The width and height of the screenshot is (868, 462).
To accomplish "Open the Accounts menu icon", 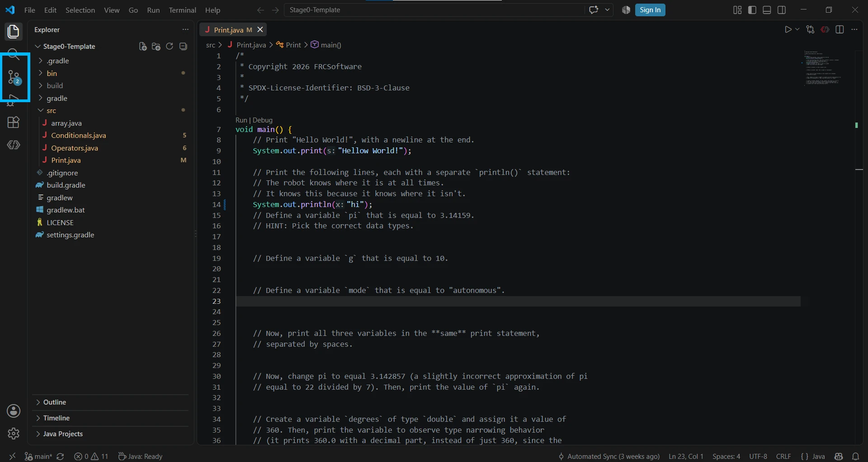I will [x=14, y=411].
